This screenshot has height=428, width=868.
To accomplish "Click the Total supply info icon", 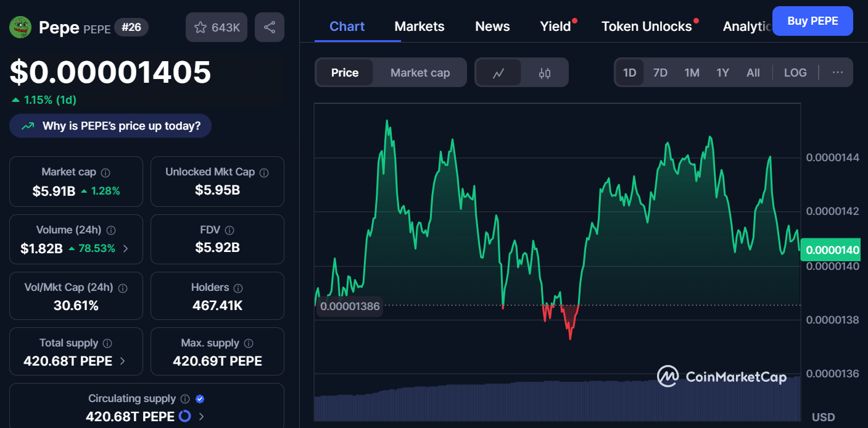I will (107, 343).
